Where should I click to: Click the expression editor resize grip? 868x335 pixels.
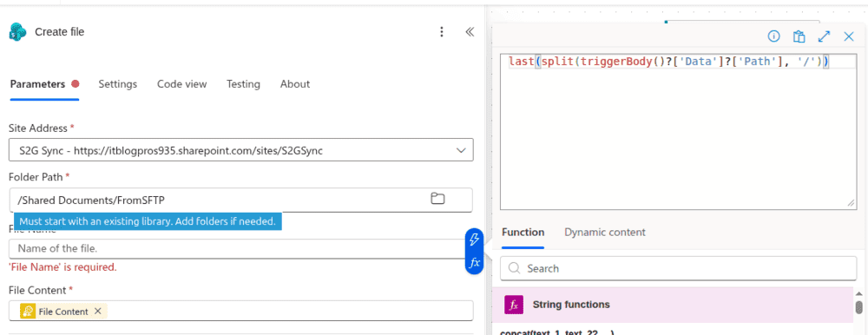[x=851, y=204]
